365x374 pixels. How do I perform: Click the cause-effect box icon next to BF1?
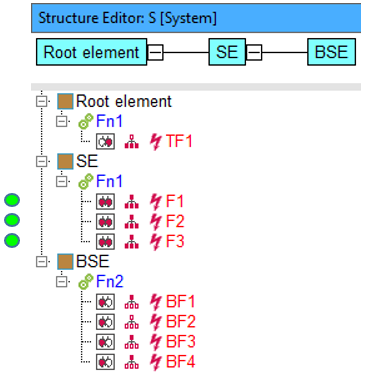click(106, 302)
